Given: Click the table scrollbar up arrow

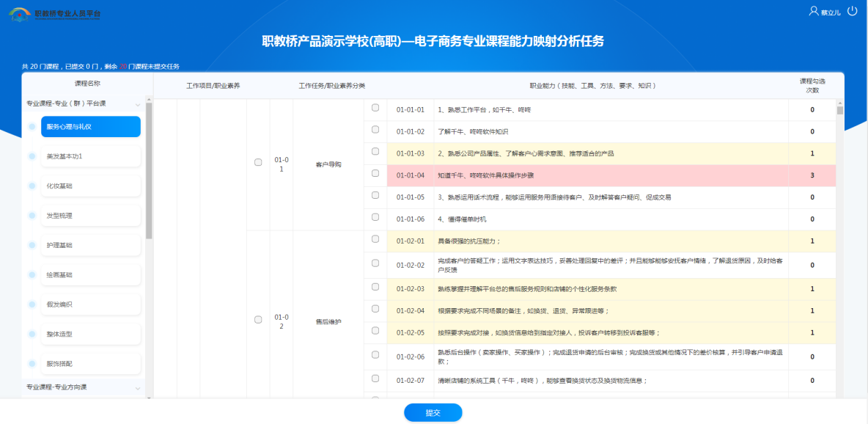Looking at the screenshot, I should [x=840, y=103].
